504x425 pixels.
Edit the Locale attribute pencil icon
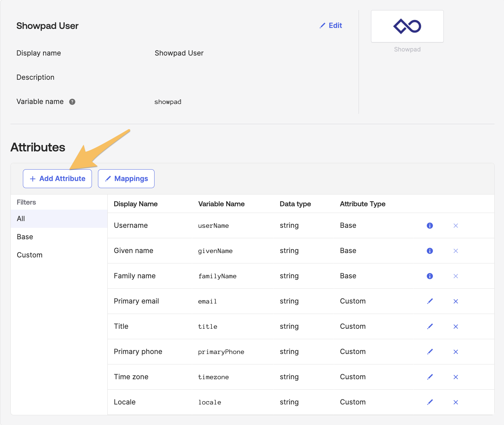430,402
